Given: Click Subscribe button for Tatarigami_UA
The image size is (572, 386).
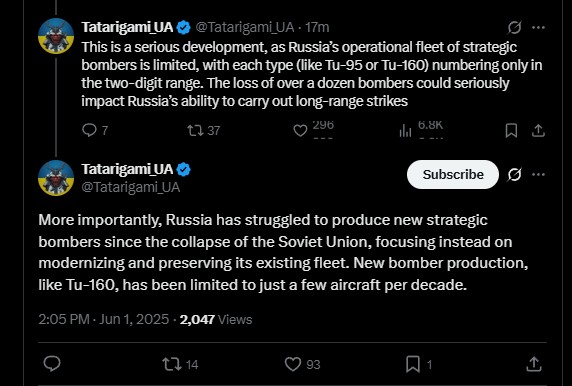Looking at the screenshot, I should click(x=453, y=174).
